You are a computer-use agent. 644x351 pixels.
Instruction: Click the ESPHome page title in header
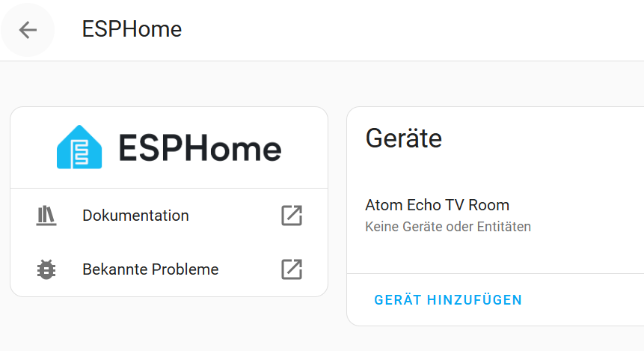(132, 30)
